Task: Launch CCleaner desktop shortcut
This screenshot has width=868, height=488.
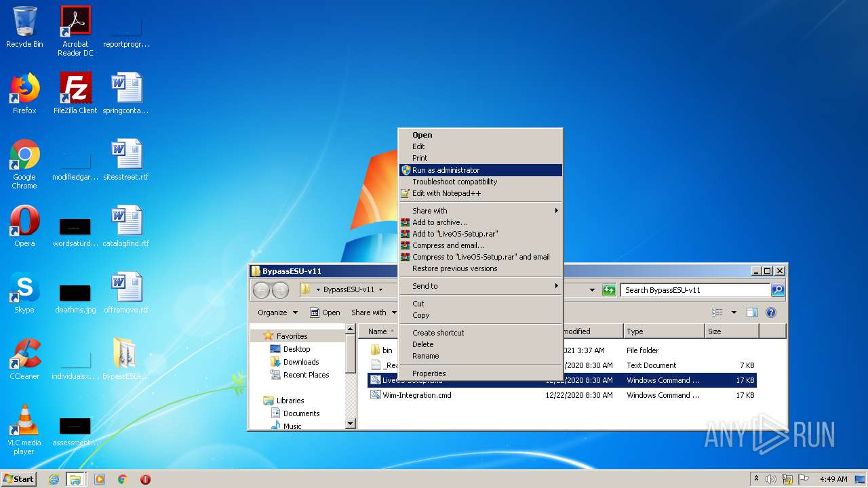Action: 24,359
